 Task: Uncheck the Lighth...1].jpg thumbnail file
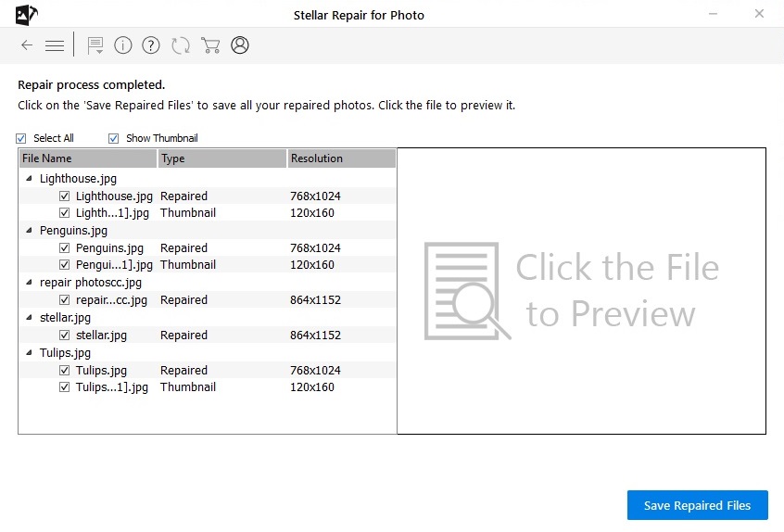pos(65,213)
